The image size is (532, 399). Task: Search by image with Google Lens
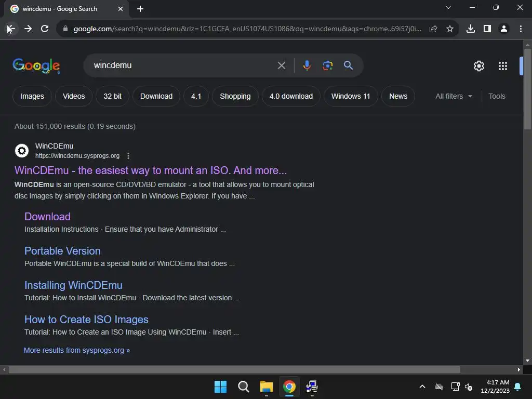point(328,65)
